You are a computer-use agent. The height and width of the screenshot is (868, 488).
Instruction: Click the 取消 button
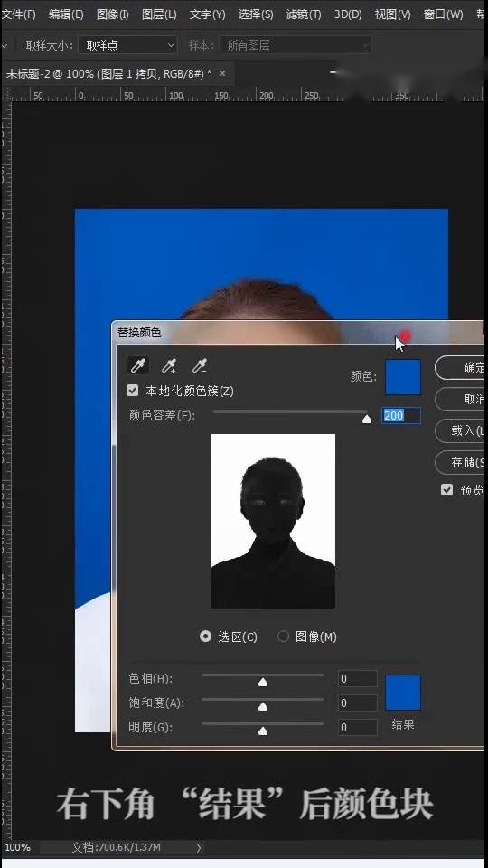(461, 399)
